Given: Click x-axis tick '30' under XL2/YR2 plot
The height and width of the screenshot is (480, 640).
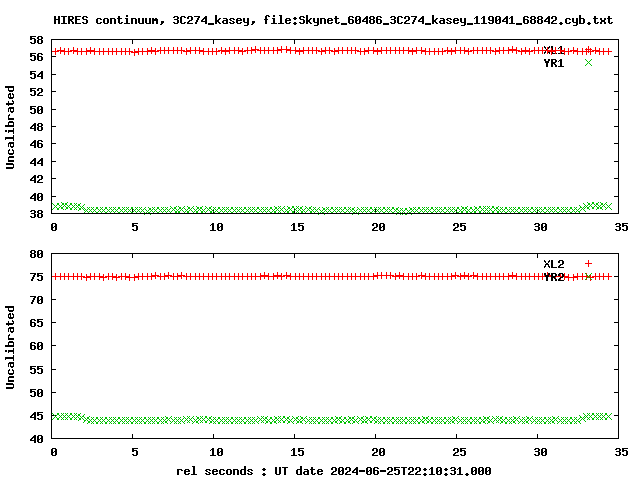Looking at the screenshot, I should (x=540, y=452).
